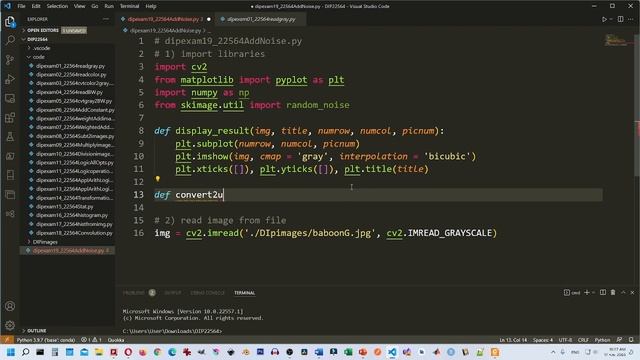The height and width of the screenshot is (360, 640).
Task: Click Quokka in the status bar
Action: coord(116,340)
